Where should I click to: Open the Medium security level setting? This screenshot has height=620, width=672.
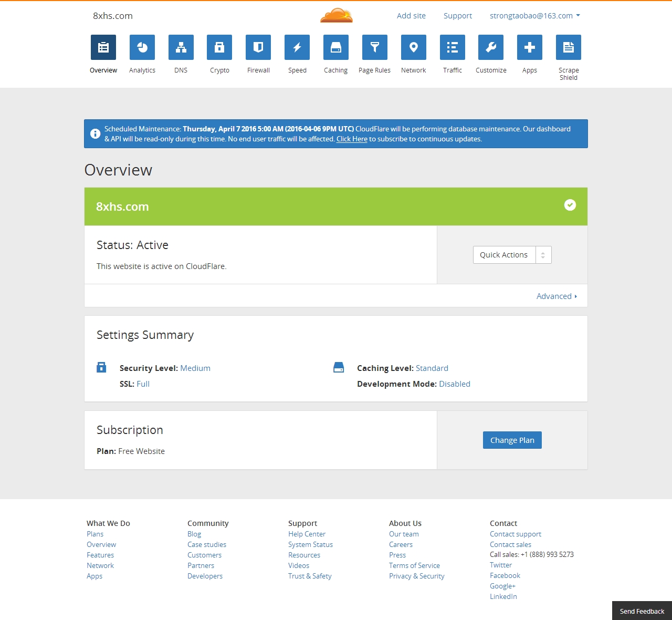click(x=195, y=368)
